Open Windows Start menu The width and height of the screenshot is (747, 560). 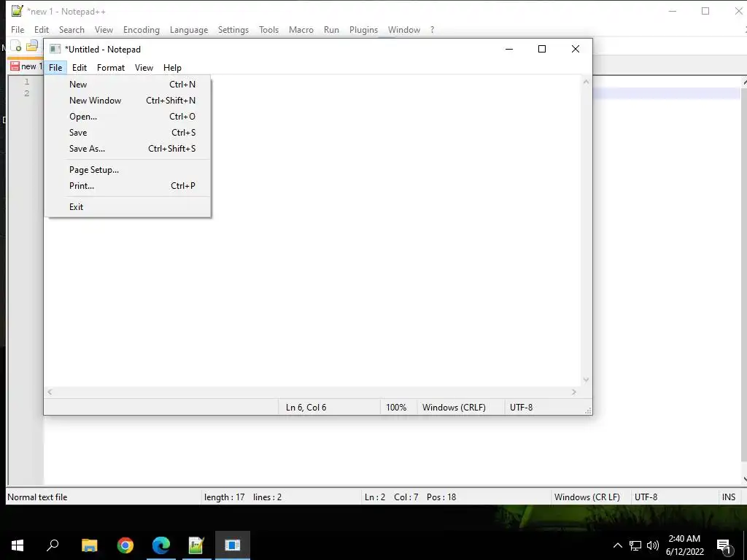(x=18, y=545)
